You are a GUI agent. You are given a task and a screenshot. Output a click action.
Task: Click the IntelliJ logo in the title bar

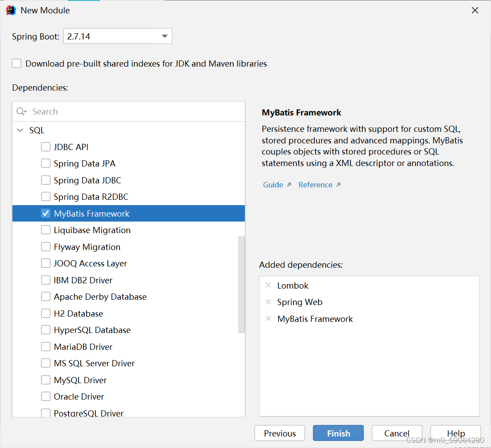pyautogui.click(x=9, y=10)
